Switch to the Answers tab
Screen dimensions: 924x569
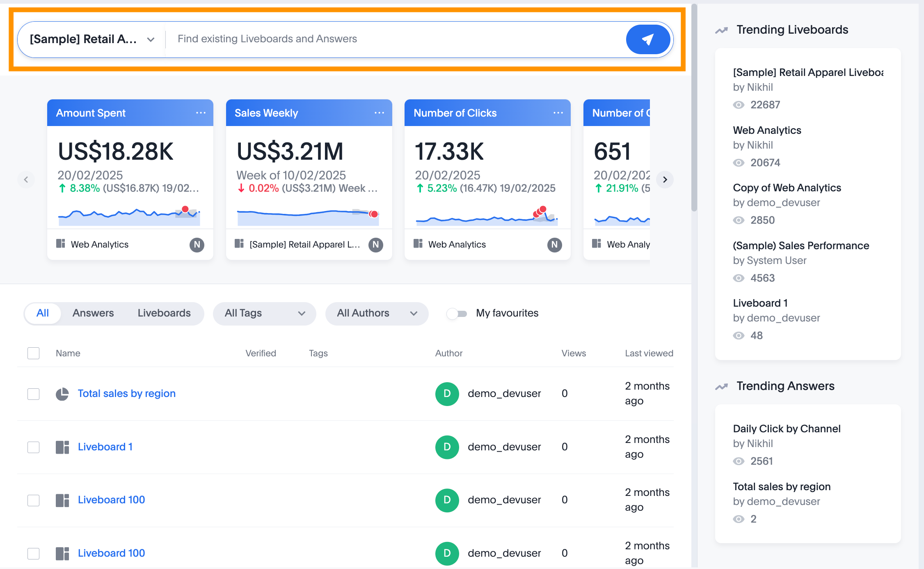93,313
